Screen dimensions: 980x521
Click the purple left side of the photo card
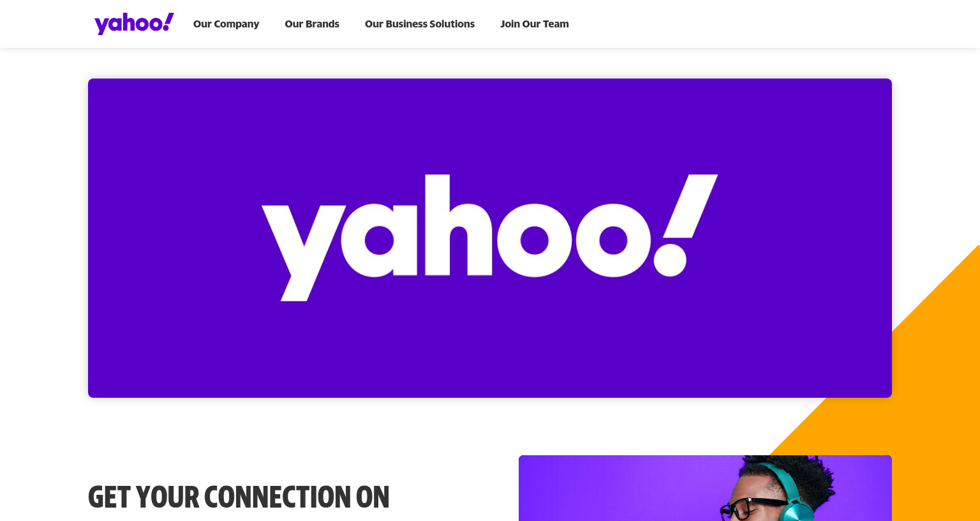[606, 488]
